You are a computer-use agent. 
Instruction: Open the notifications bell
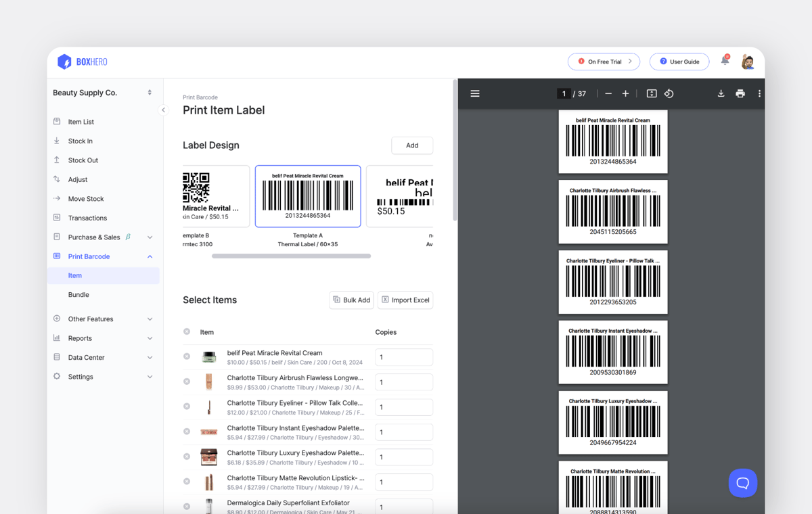pos(725,61)
